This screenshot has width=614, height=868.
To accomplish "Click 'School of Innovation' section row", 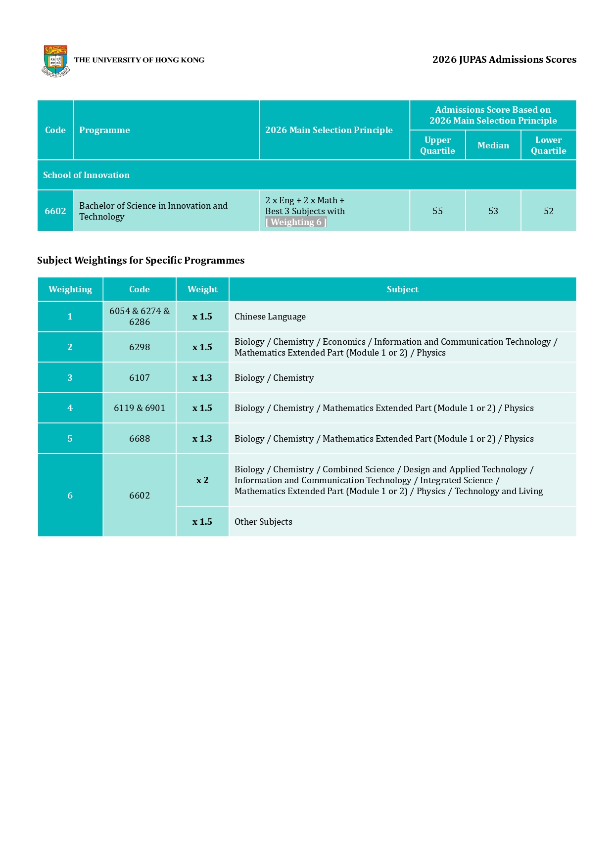I will tap(307, 175).
